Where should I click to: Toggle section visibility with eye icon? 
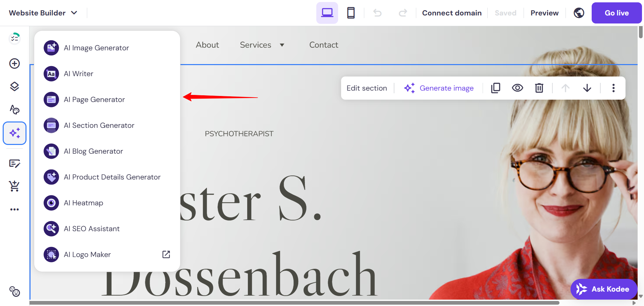coord(517,88)
